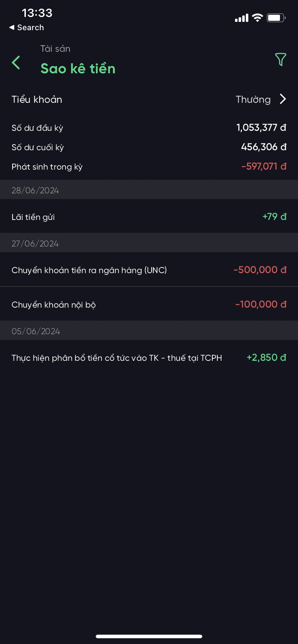Expand the Thường sub-account chevron
The image size is (298, 644).
[283, 99]
